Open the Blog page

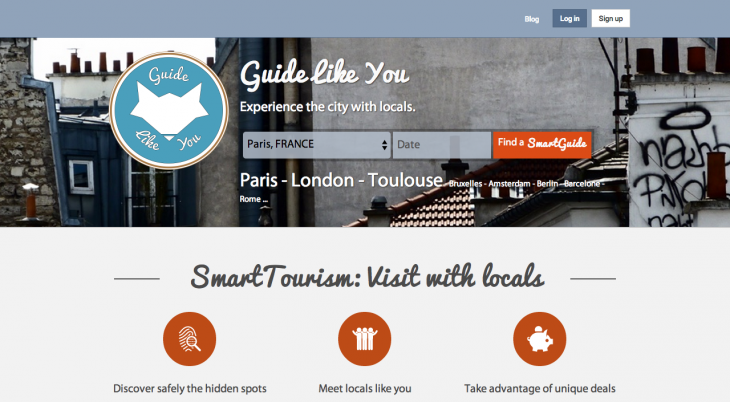532,19
